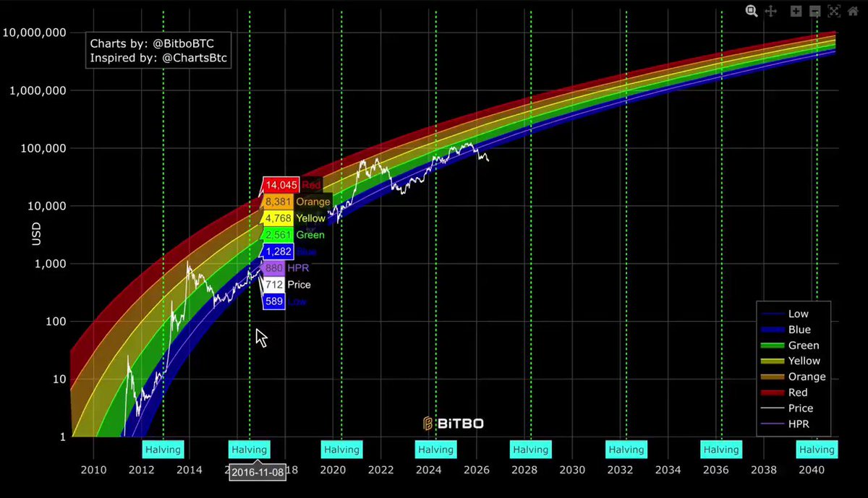
Task: Click the 589 Low hover value
Action: pyautogui.click(x=274, y=301)
